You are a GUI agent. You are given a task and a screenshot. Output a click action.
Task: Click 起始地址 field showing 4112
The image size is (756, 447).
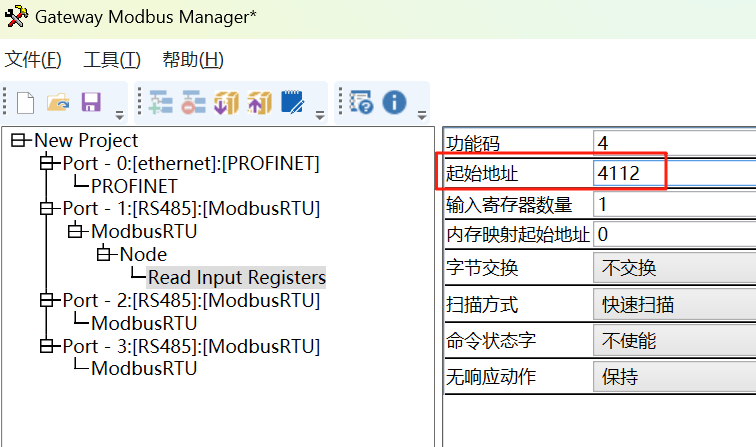click(675, 173)
